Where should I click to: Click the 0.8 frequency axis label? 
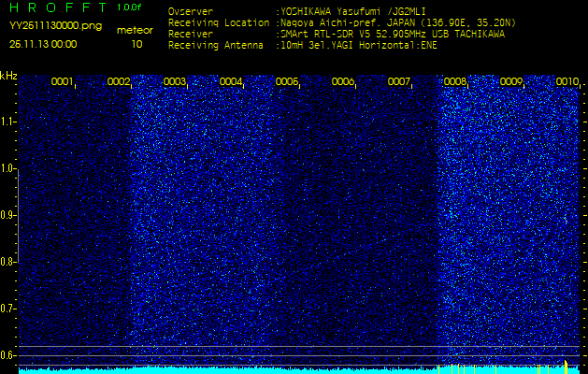pos(7,262)
